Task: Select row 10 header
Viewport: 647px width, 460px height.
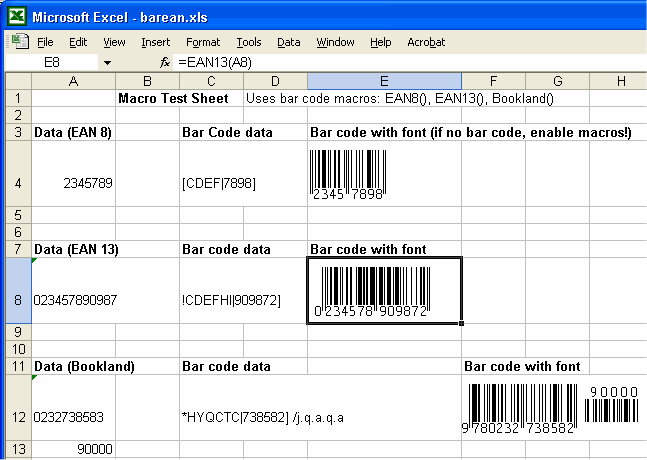Action: coord(19,349)
